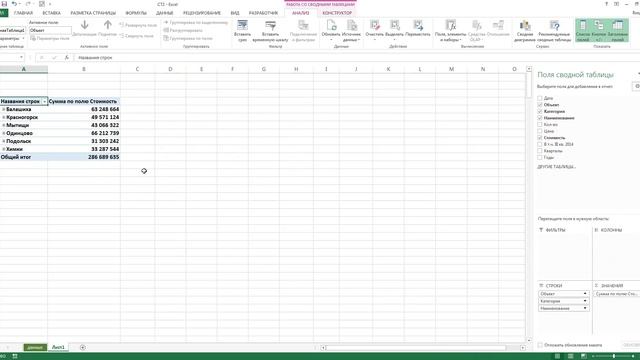
Task: Open the ДАННЫЕ ribbon tab
Action: click(x=164, y=13)
